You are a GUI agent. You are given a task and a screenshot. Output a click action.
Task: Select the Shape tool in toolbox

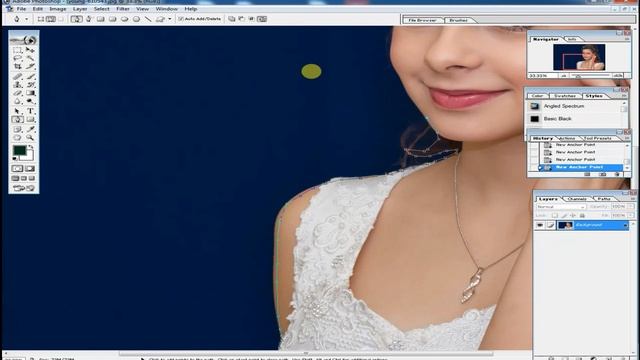click(30, 120)
